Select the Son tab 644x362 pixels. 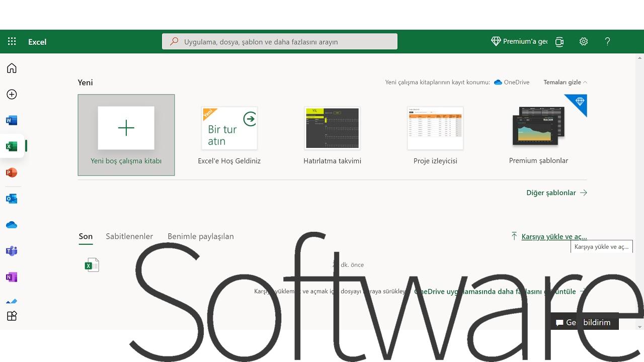click(86, 236)
